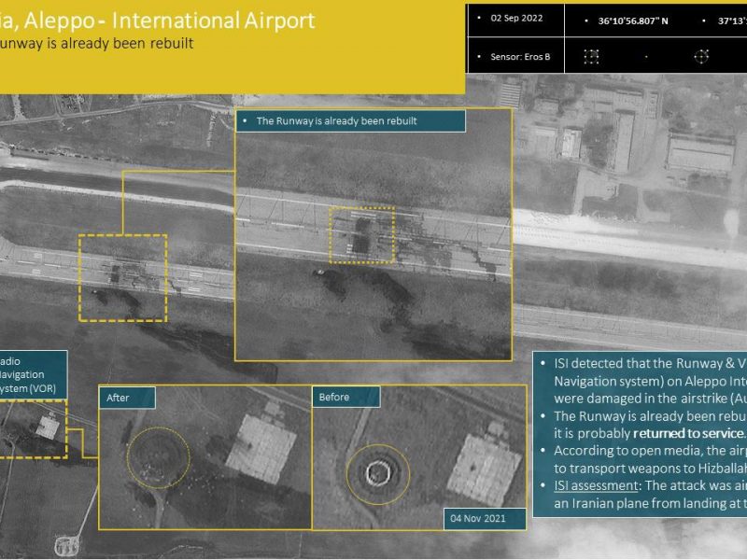
Task: Click the small dotted square on zoomed runway
Action: tap(362, 235)
